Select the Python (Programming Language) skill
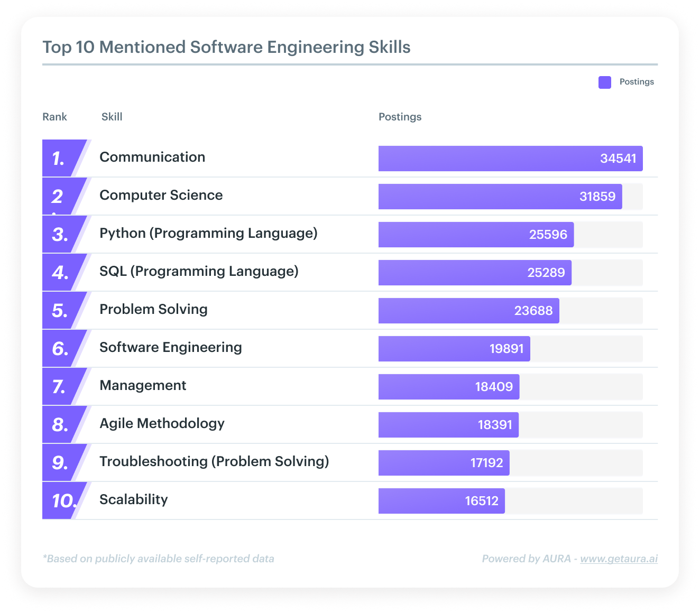Image resolution: width=700 pixels, height=613 pixels. (208, 233)
